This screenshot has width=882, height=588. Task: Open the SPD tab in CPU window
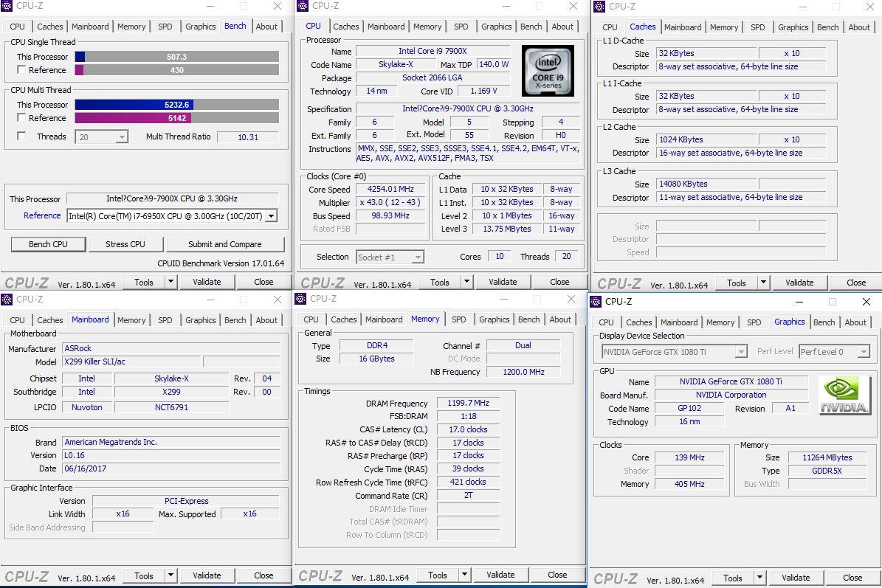tap(461, 27)
